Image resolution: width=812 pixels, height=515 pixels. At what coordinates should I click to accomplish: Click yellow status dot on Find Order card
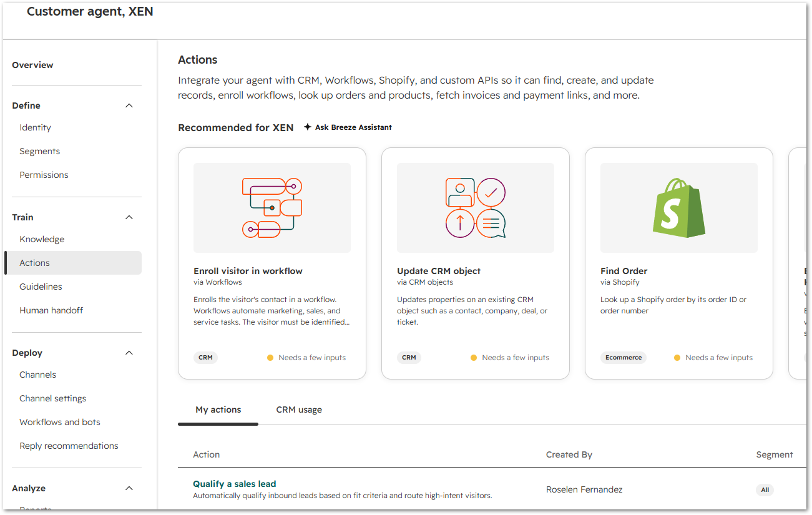point(677,358)
